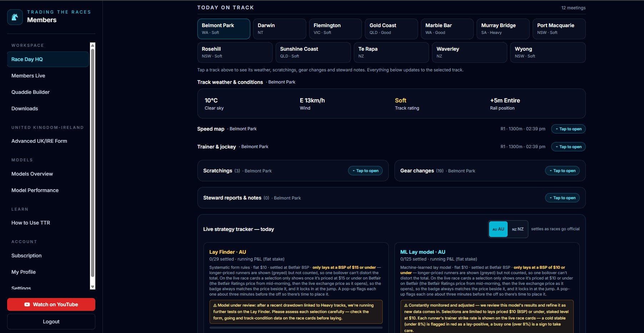The height and width of the screenshot is (333, 644).
Task: Expand the Trainer & jockey section
Action: [x=568, y=147]
